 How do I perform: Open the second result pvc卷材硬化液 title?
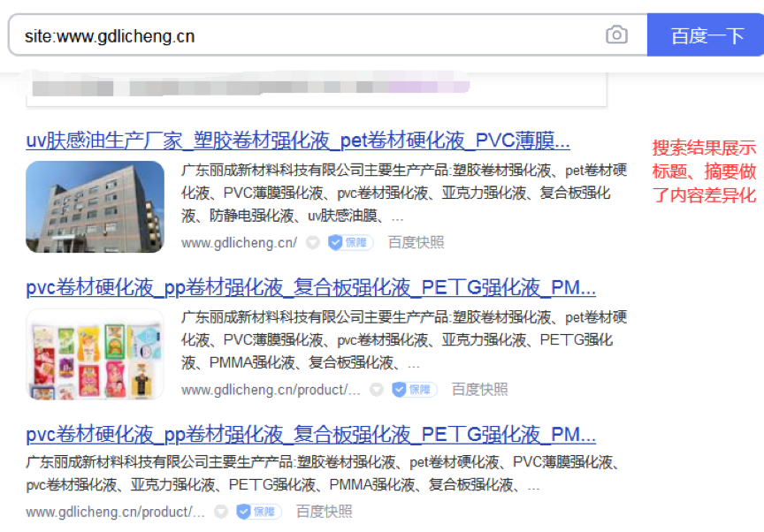pyautogui.click(x=311, y=288)
